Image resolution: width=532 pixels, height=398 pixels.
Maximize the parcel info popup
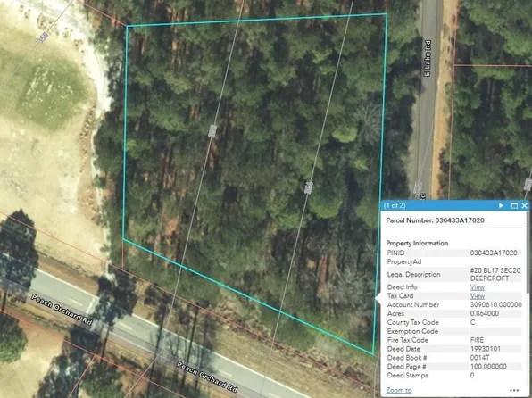click(514, 205)
